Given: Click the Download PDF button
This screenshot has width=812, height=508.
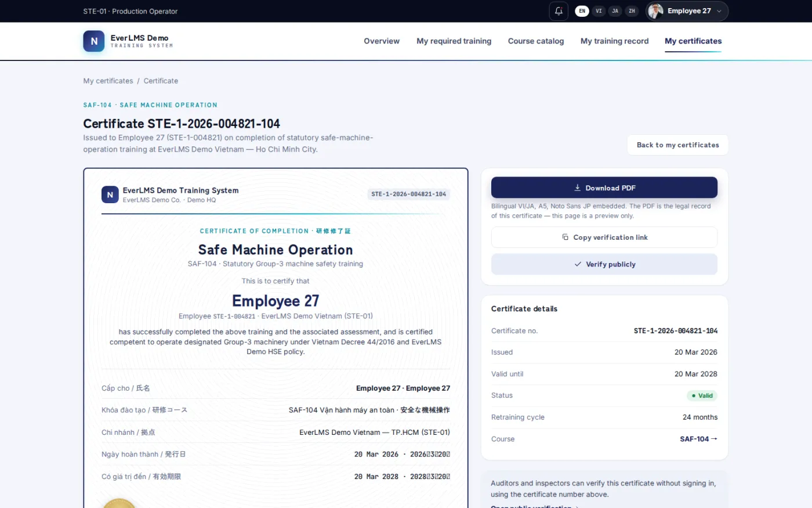Looking at the screenshot, I should click(x=604, y=188).
